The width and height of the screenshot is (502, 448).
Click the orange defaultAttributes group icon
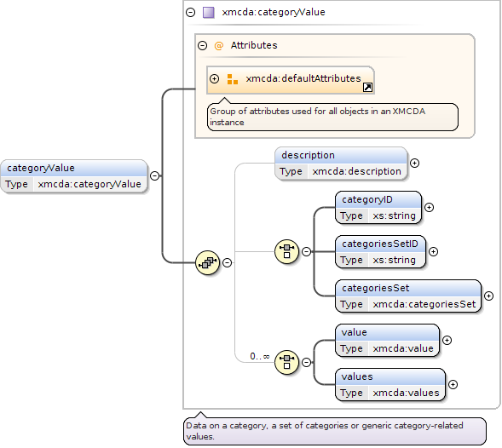(233, 79)
